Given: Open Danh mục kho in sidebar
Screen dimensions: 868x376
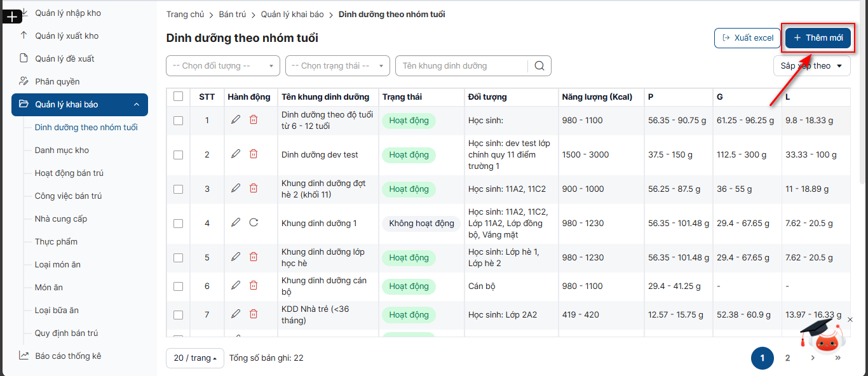Looking at the screenshot, I should (x=62, y=151).
